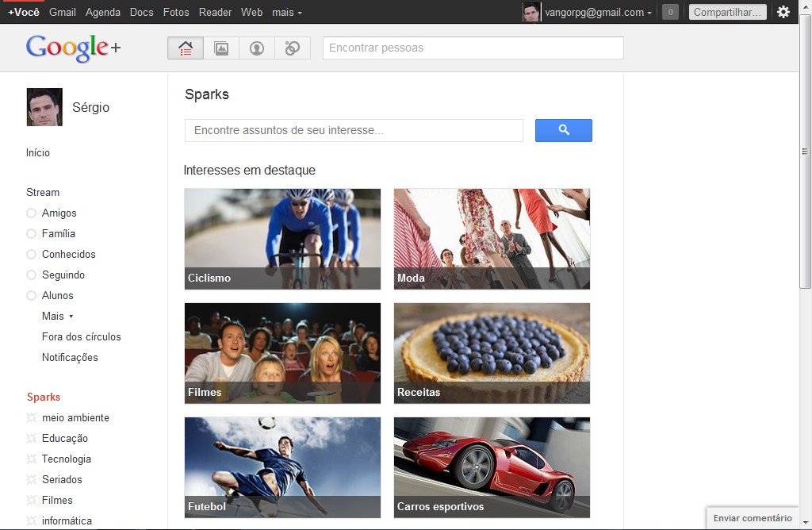Open Reader from the top bar

(x=215, y=13)
